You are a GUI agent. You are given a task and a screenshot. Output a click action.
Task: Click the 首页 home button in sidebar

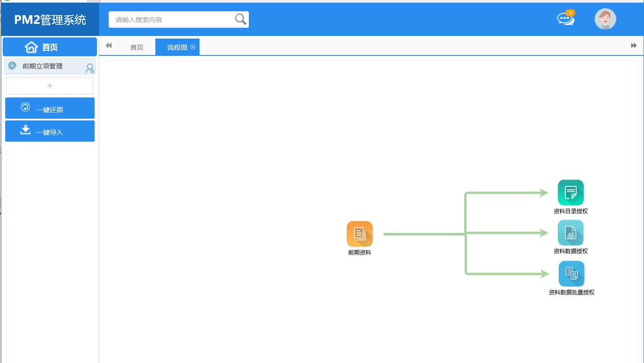tap(50, 47)
